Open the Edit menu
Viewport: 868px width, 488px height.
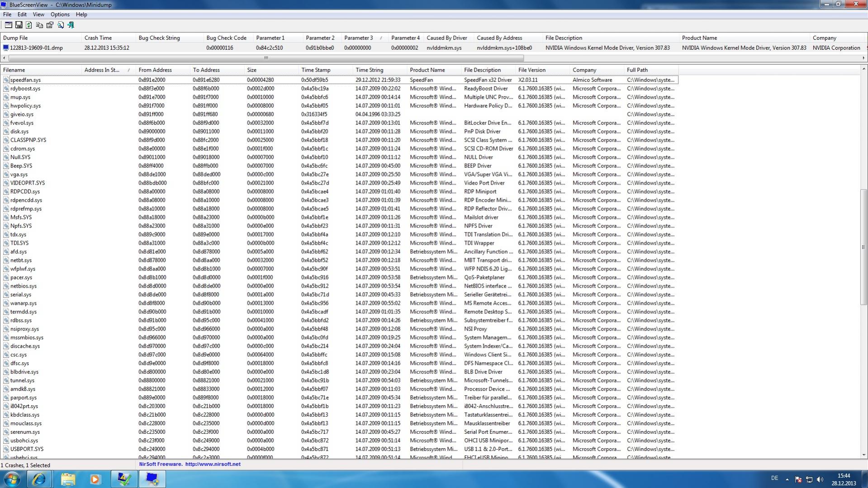point(22,14)
